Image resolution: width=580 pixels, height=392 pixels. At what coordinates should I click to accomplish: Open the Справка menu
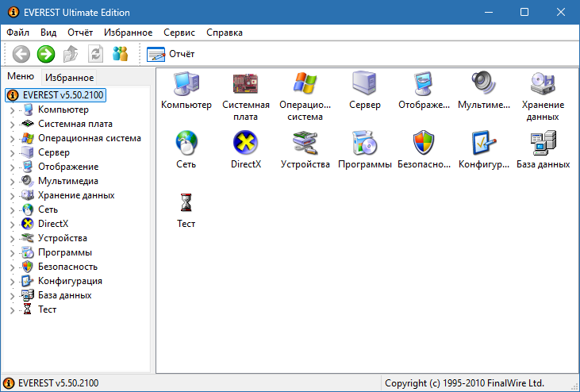pyautogui.click(x=225, y=33)
